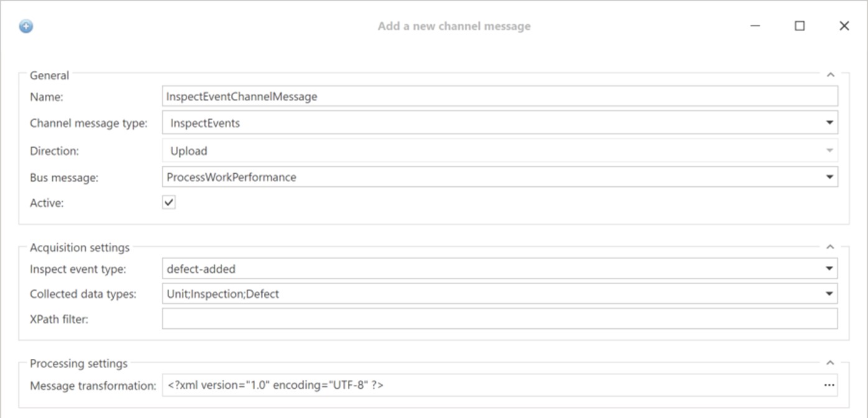Screen dimensions: 868x418
Task: Open the message transformation editor via ellipsis button
Action: tap(830, 386)
